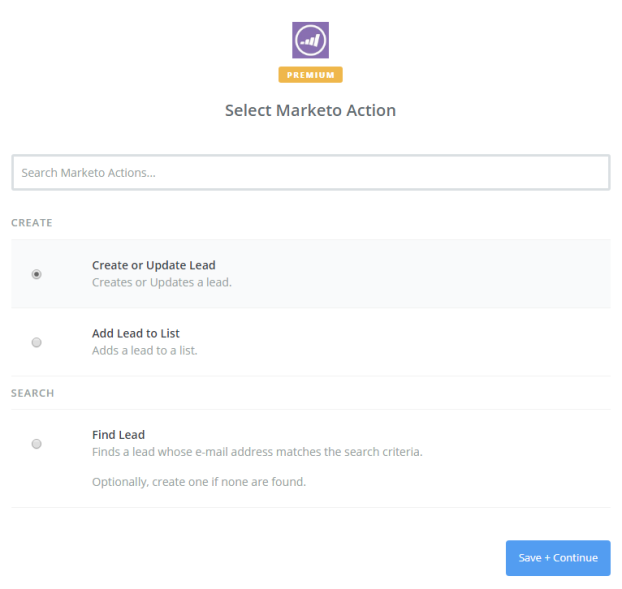Click the SEARCH section header
The image size is (622, 589).
[32, 393]
